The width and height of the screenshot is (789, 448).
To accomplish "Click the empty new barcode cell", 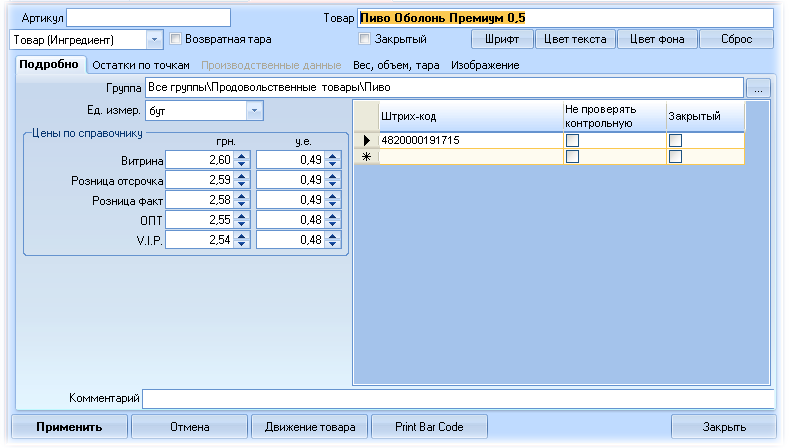I will [471, 157].
